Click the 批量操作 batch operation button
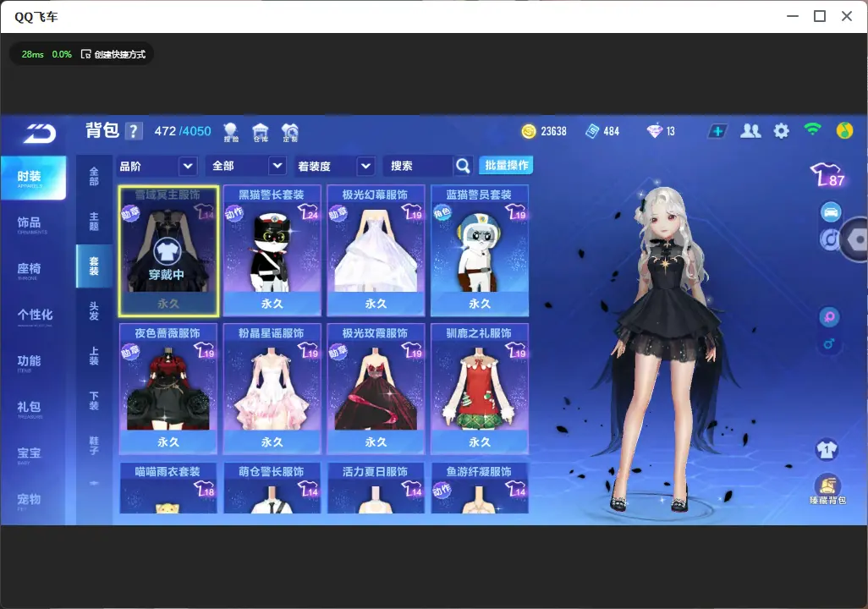 pyautogui.click(x=506, y=165)
